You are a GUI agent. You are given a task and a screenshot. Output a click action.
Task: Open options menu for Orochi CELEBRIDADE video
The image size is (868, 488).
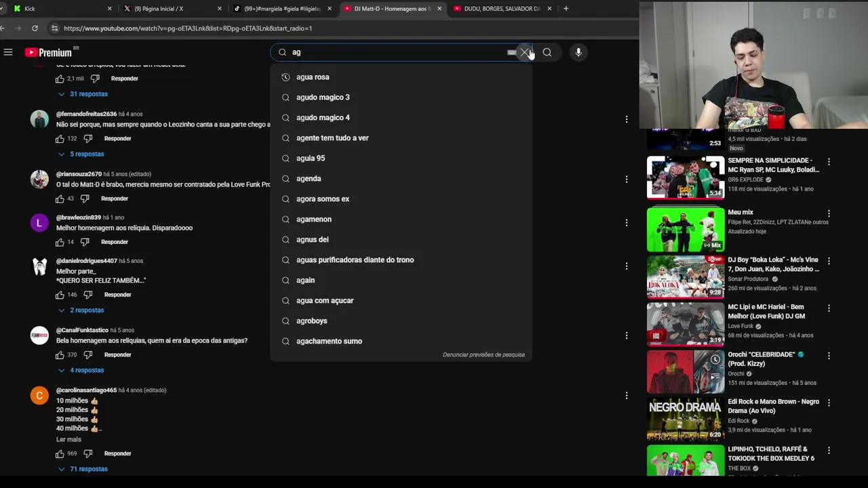coord(829,357)
